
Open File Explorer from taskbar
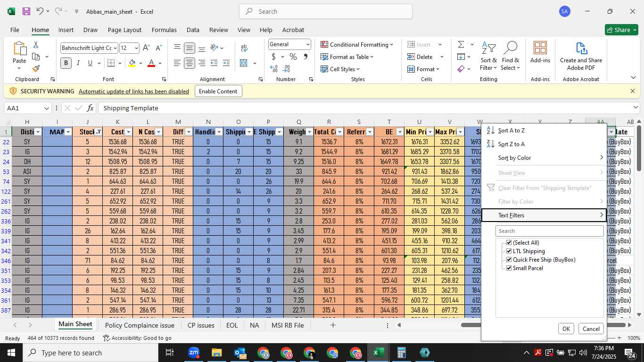pos(216,353)
